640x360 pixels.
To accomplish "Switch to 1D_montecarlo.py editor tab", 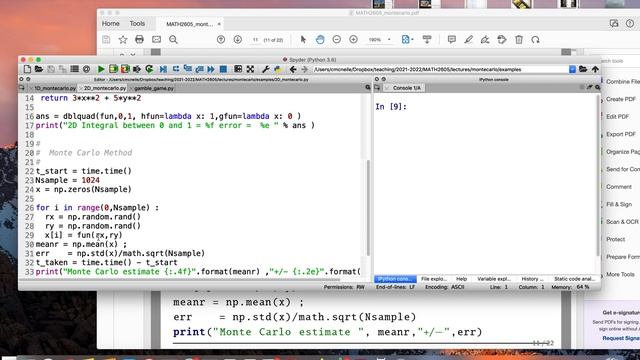I will click(x=55, y=88).
